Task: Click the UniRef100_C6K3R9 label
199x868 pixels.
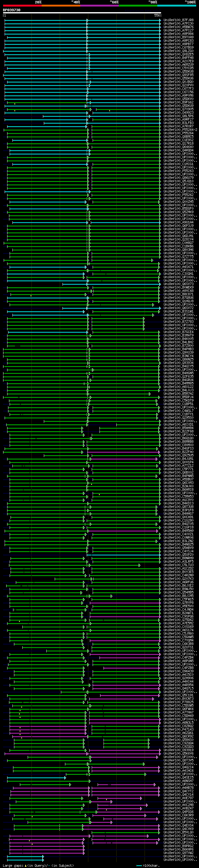Action: (x=178, y=815)
